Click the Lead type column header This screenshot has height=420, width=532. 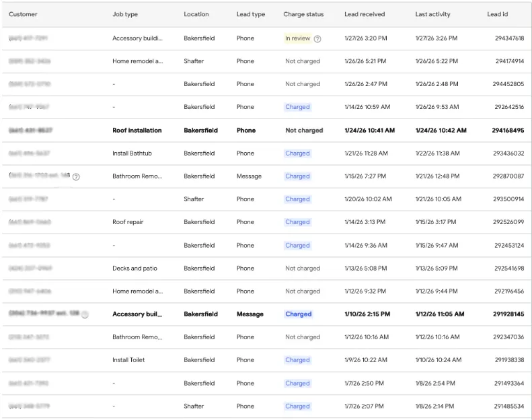251,14
